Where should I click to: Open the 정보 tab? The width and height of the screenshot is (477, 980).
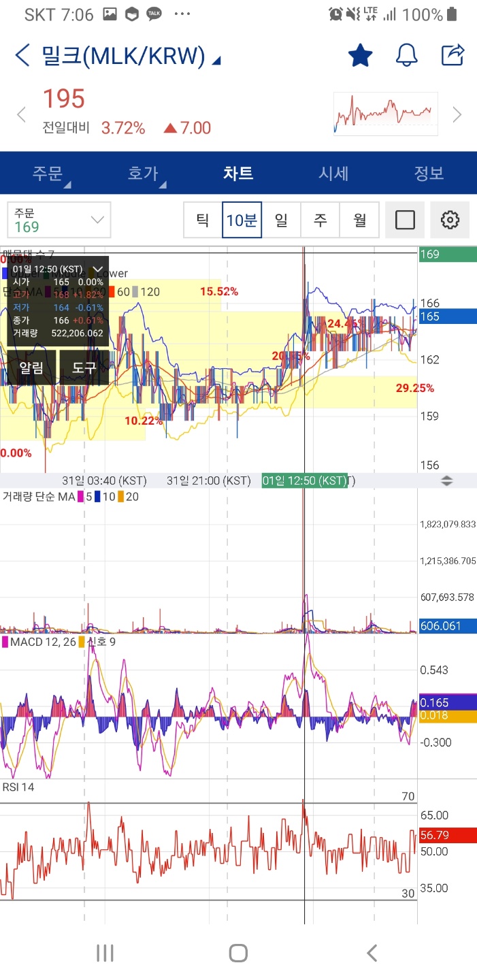pos(429,173)
